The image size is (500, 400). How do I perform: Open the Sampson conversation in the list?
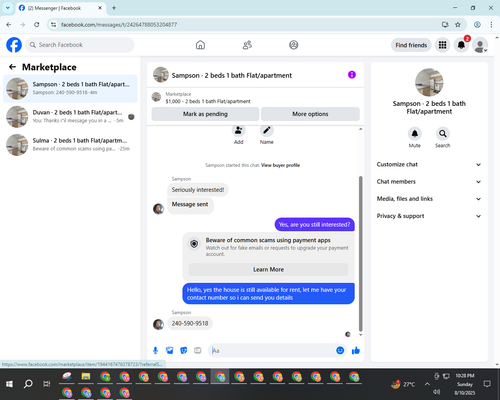tap(70, 88)
